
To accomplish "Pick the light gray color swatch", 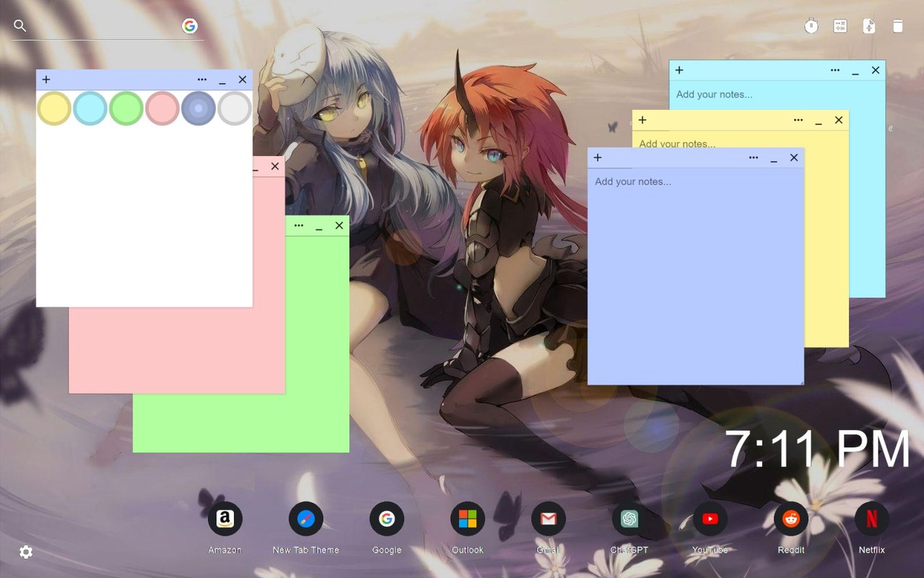I will click(235, 108).
